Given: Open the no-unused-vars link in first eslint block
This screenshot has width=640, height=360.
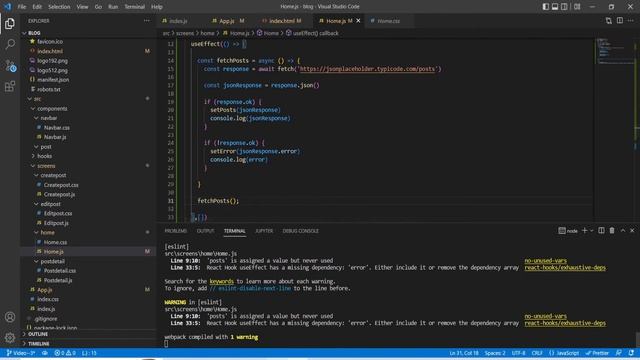Looking at the screenshot, I should (x=545, y=260).
